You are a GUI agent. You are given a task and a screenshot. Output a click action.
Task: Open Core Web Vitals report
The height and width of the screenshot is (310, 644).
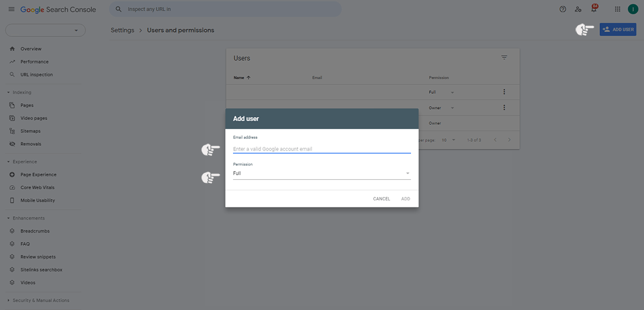coord(37,188)
